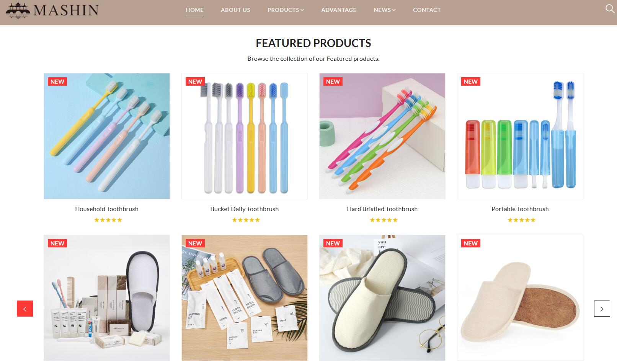Click the five-star rating under Household Toothbrush

tap(108, 220)
